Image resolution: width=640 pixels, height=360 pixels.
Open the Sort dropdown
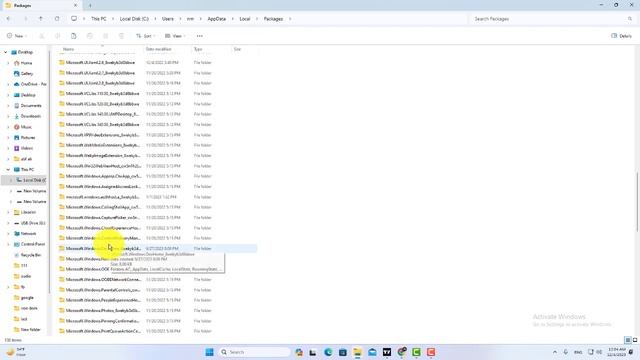[145, 36]
